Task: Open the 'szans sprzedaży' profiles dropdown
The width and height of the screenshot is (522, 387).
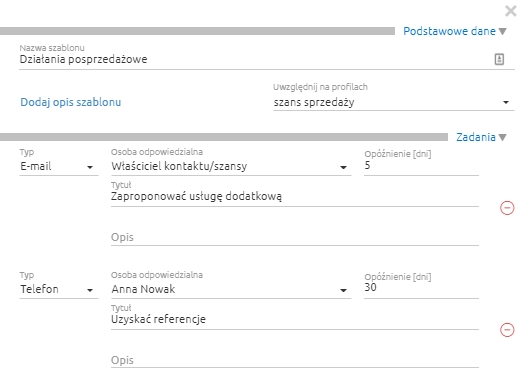Action: pyautogui.click(x=394, y=102)
